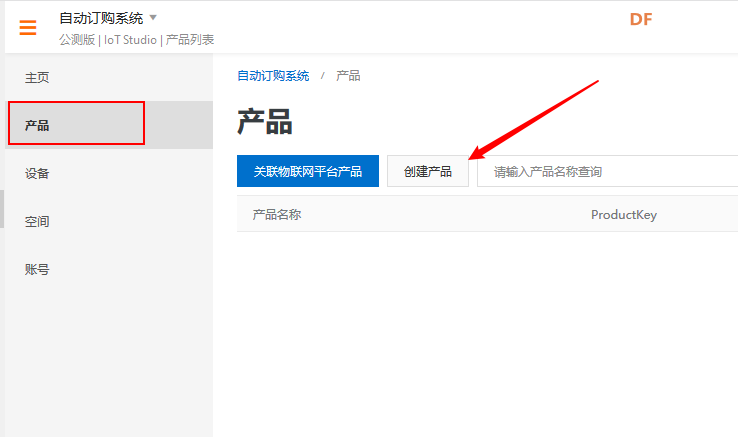This screenshot has height=437, width=738.
Task: Click the 自动订购系统 breadcrumb link
Action: click(273, 76)
